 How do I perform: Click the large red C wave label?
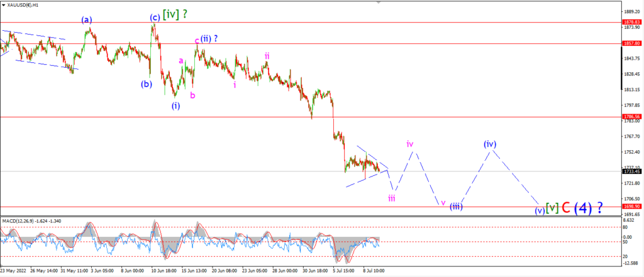[x=565, y=208]
